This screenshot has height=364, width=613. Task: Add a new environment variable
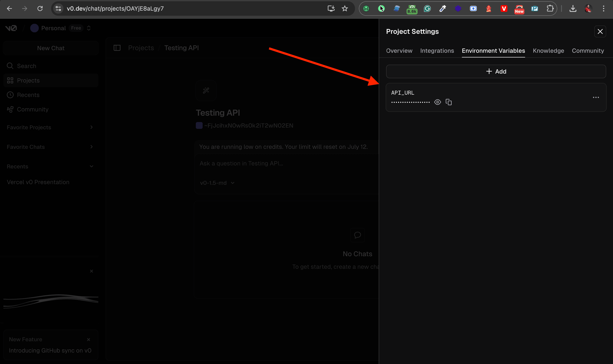pyautogui.click(x=496, y=71)
